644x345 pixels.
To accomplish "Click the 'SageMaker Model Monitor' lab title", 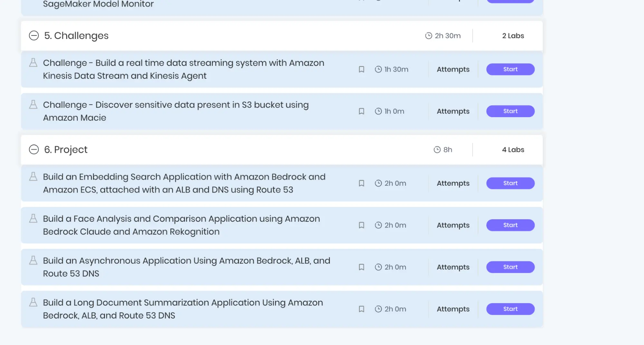I will point(98,4).
